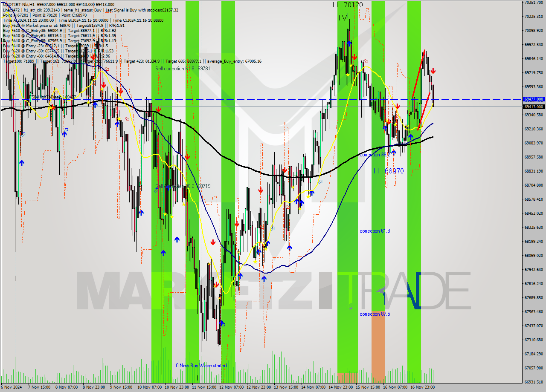Image resolution: width=546 pixels, height=392 pixels.
Task: Click the '12 Nov 23:00' time axis label
Action: coord(259,387)
